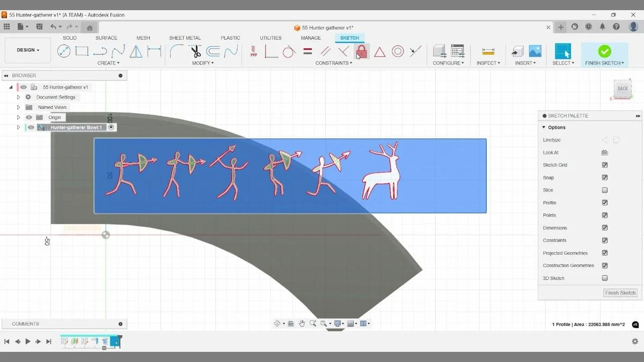The image size is (644, 362).
Task: Disable Sketch Grid in the Sketch Palette
Action: pyautogui.click(x=604, y=165)
